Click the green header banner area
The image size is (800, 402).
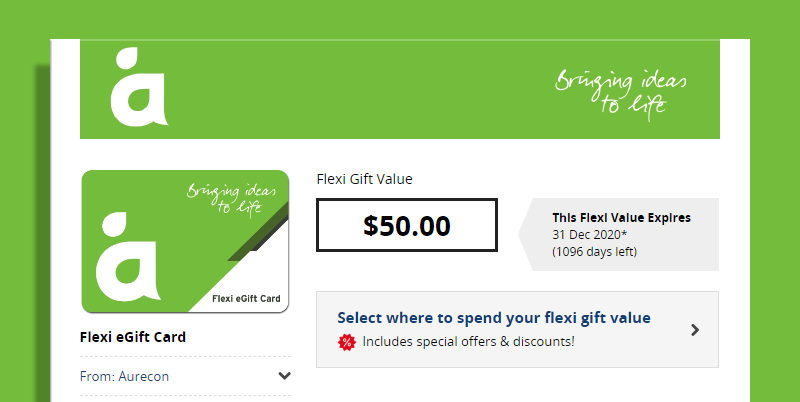click(x=400, y=89)
